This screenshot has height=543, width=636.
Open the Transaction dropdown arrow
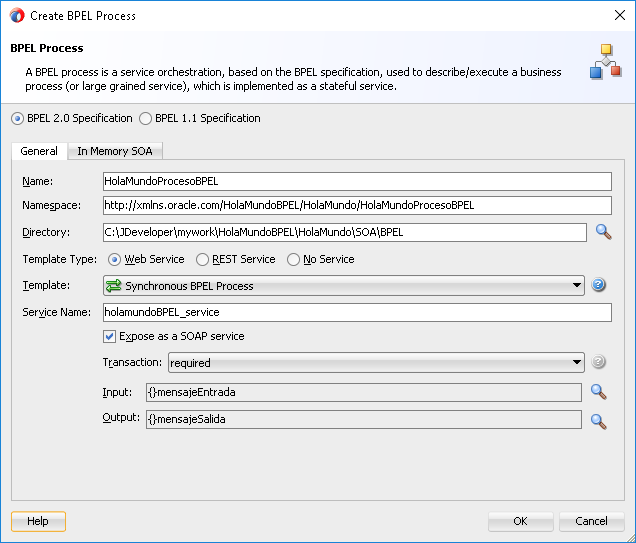pos(576,362)
